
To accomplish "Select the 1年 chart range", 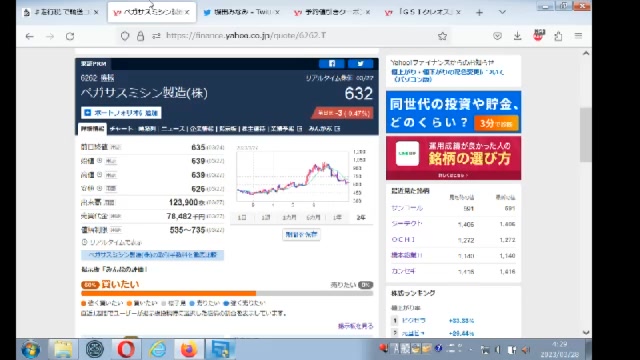I will tap(337, 218).
